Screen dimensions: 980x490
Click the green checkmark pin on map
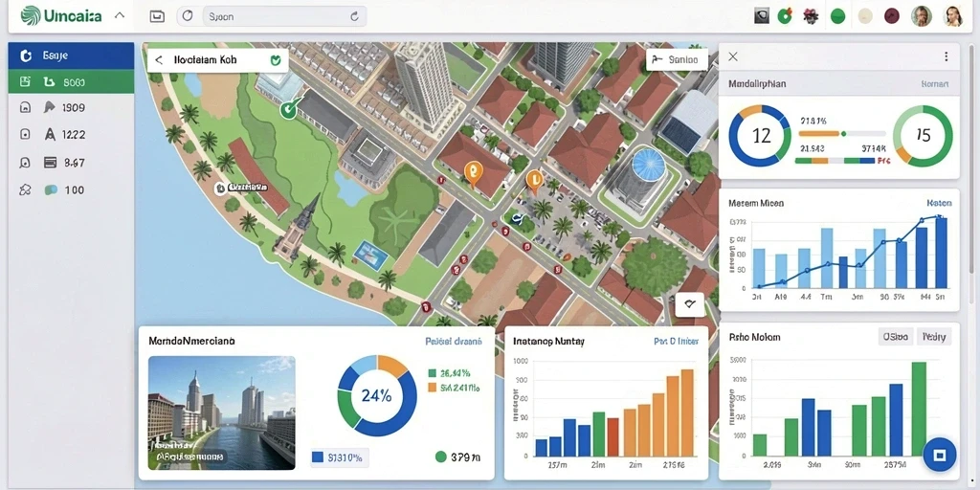click(288, 110)
